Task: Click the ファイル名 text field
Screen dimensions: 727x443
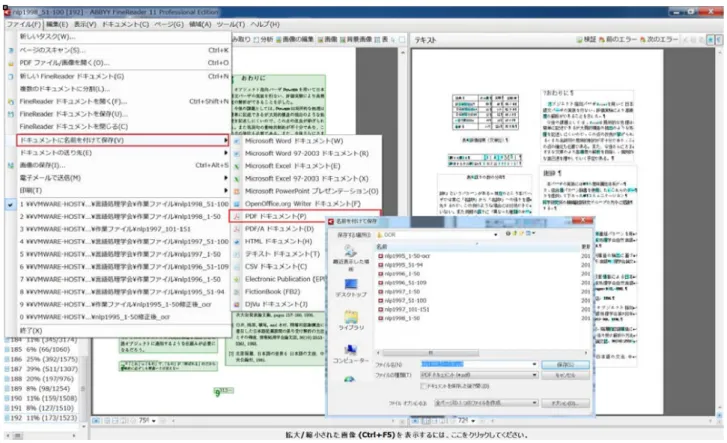Action: pyautogui.click(x=475, y=365)
